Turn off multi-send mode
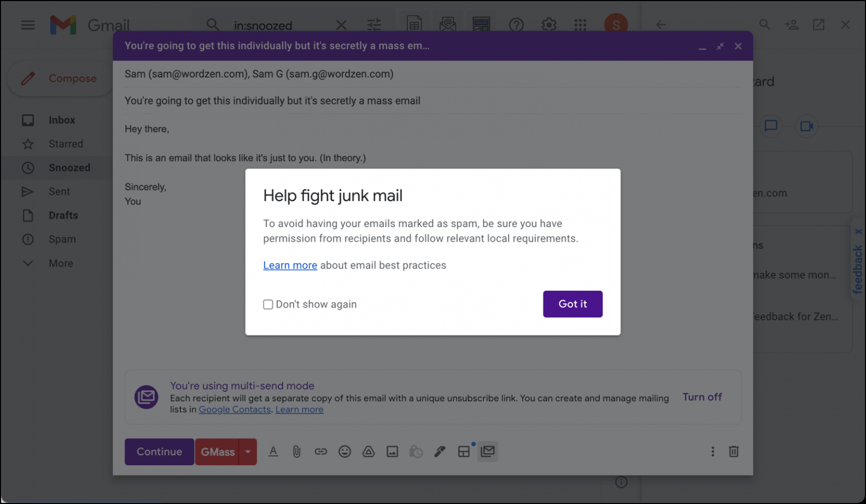Image resolution: width=866 pixels, height=504 pixels. (x=701, y=397)
